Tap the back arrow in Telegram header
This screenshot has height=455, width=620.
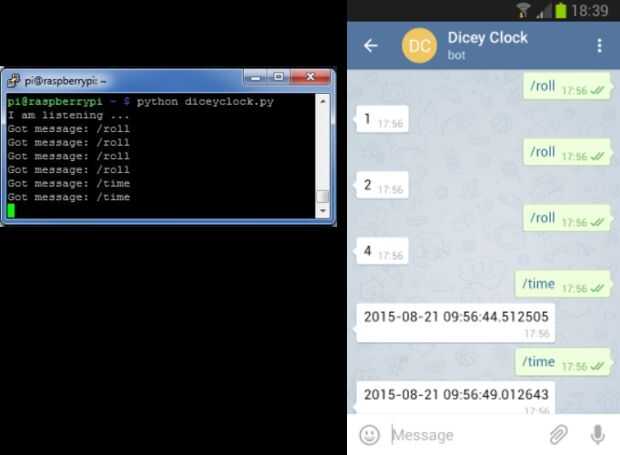370,46
